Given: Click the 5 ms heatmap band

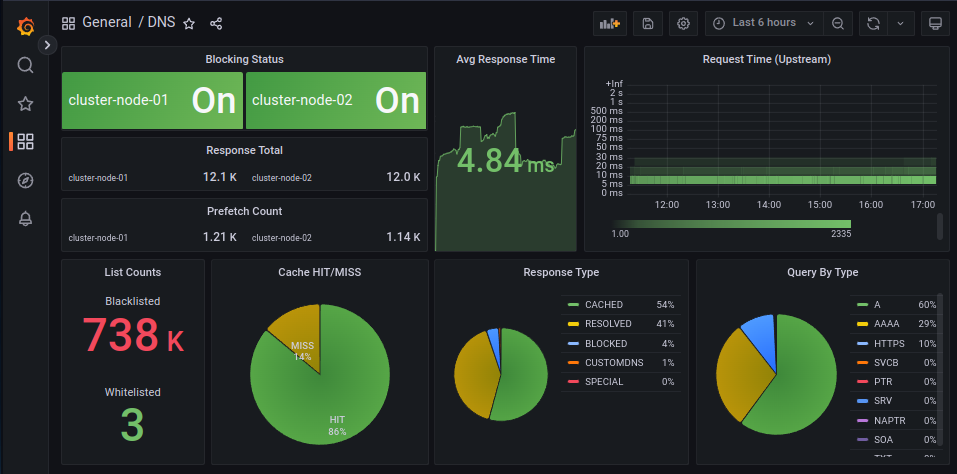Looking at the screenshot, I should pos(783,180).
